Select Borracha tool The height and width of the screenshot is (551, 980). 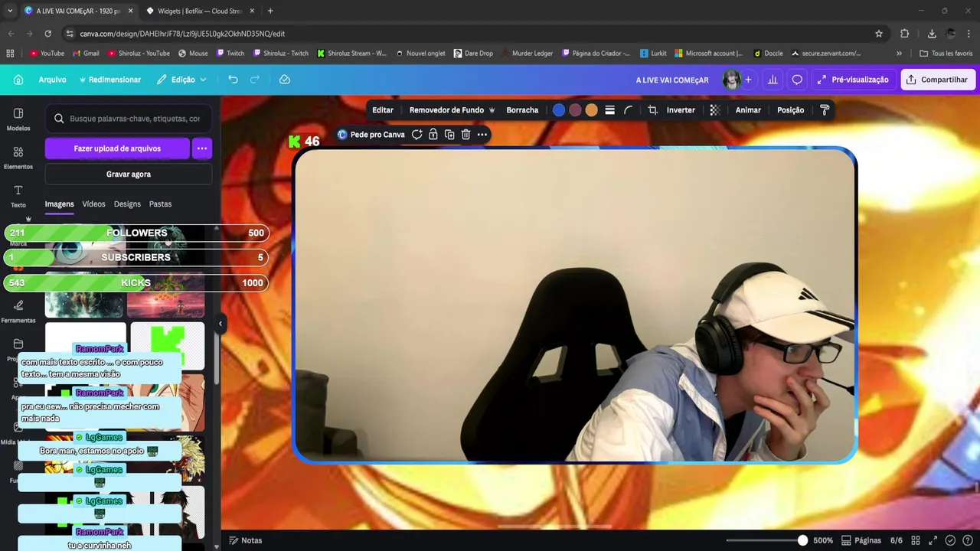click(522, 110)
